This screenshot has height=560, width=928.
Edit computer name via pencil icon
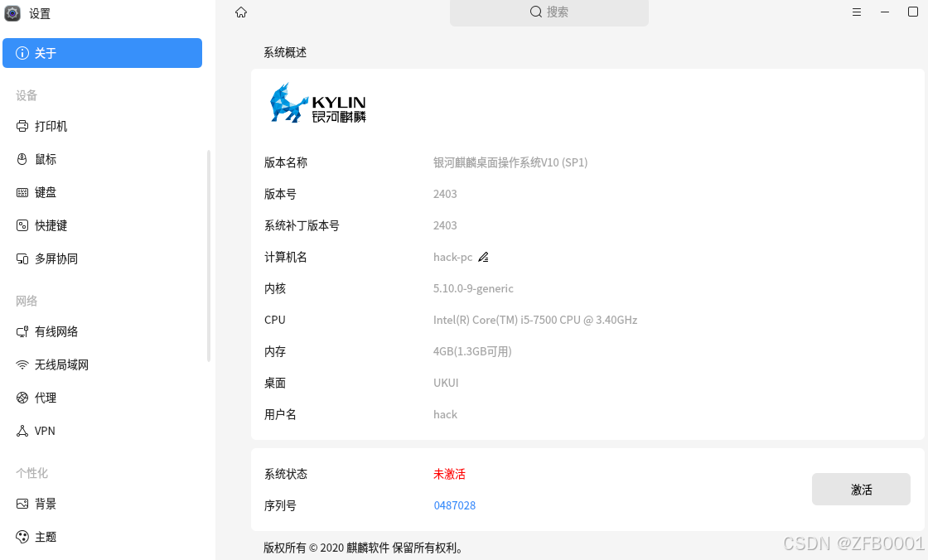click(x=484, y=257)
